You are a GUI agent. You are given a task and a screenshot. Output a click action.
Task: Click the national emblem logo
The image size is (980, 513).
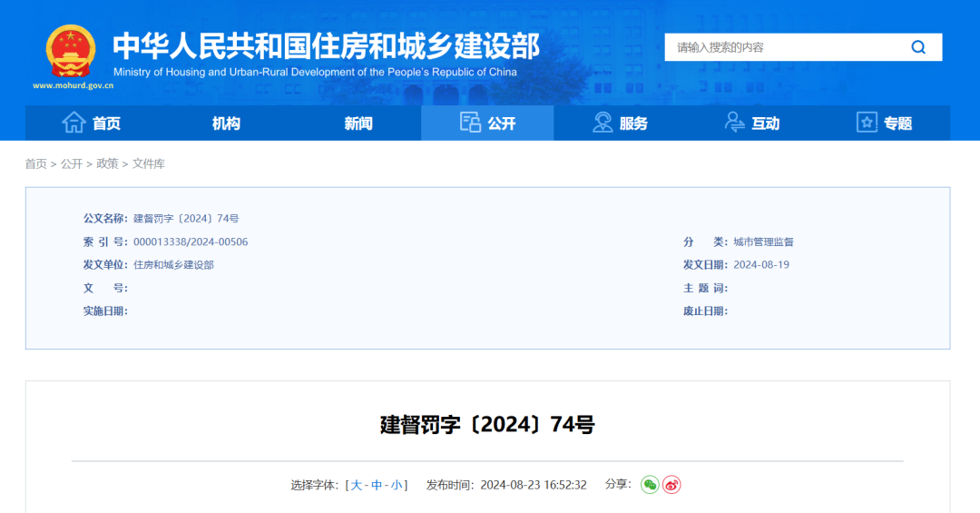(71, 52)
